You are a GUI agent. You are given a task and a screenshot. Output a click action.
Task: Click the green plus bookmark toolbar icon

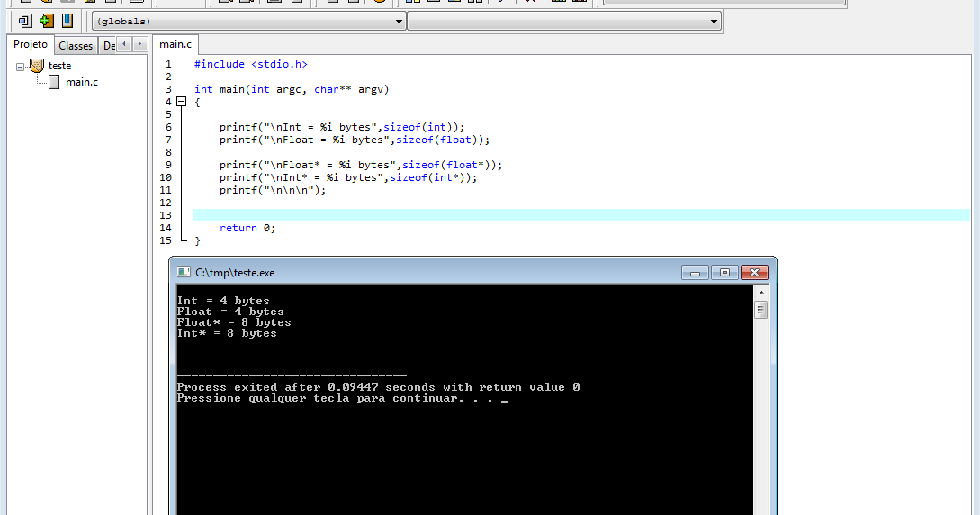(x=46, y=21)
